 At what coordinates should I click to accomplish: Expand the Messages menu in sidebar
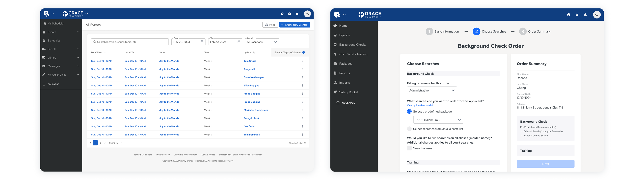point(78,66)
